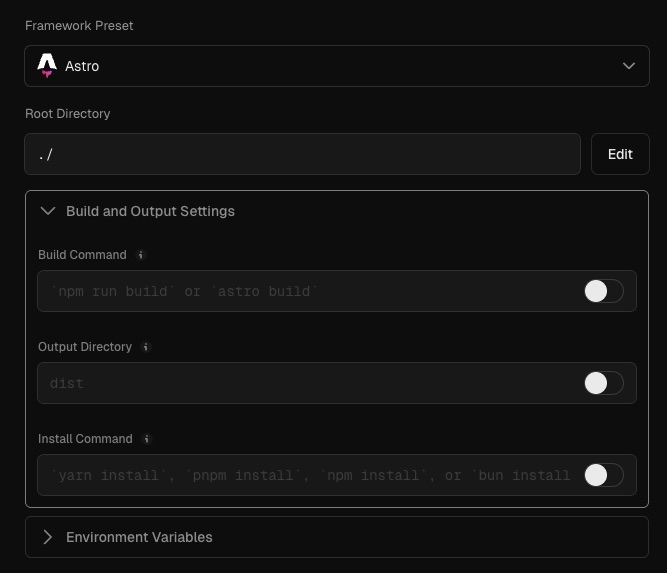Click the Install Command info icon
Viewport: 667px width, 573px height.
click(x=147, y=439)
